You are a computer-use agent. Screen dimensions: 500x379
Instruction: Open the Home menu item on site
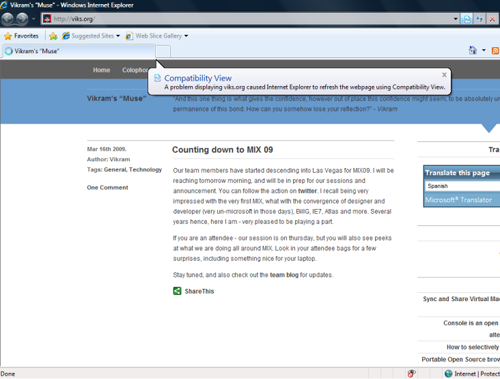[x=101, y=70]
